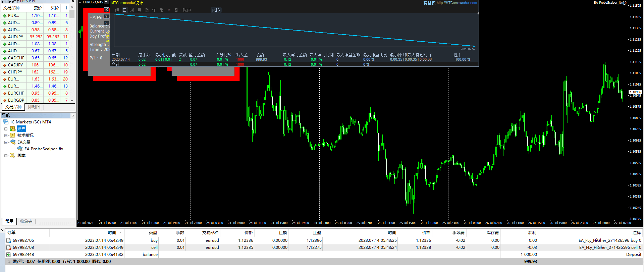
Task: Click the down arrow icon for CADJPY
Action: [x=4, y=65]
